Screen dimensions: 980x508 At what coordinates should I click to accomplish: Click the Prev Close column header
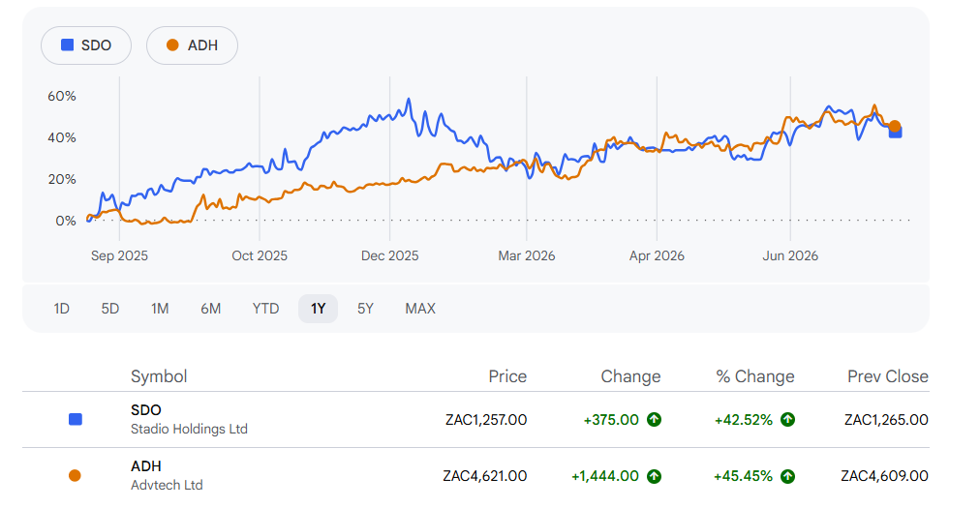(887, 376)
